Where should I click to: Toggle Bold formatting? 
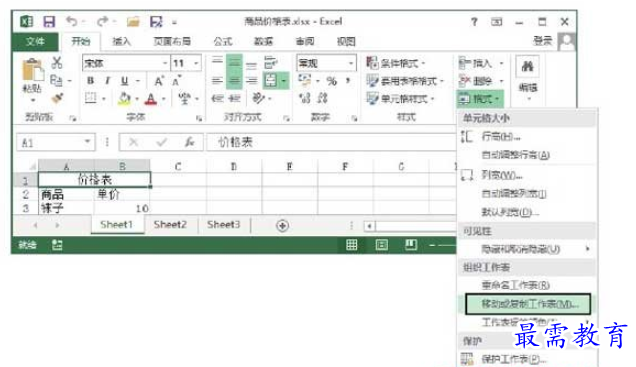pos(90,81)
